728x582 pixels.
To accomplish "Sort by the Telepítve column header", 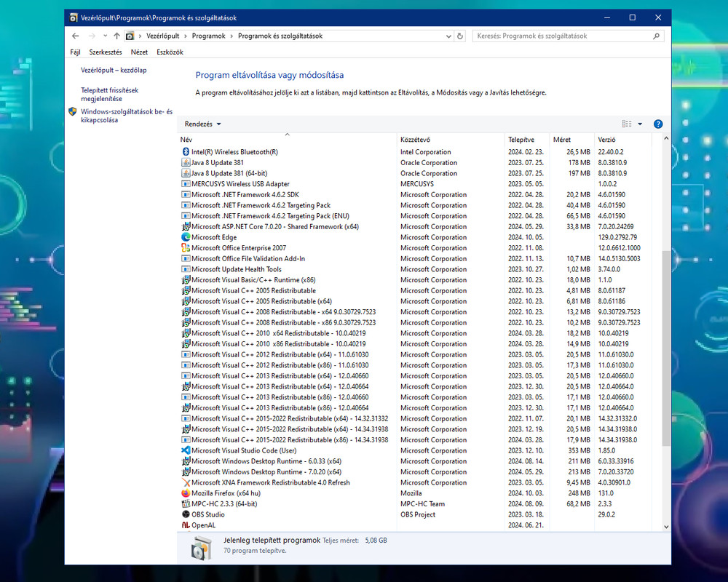I will (x=527, y=139).
